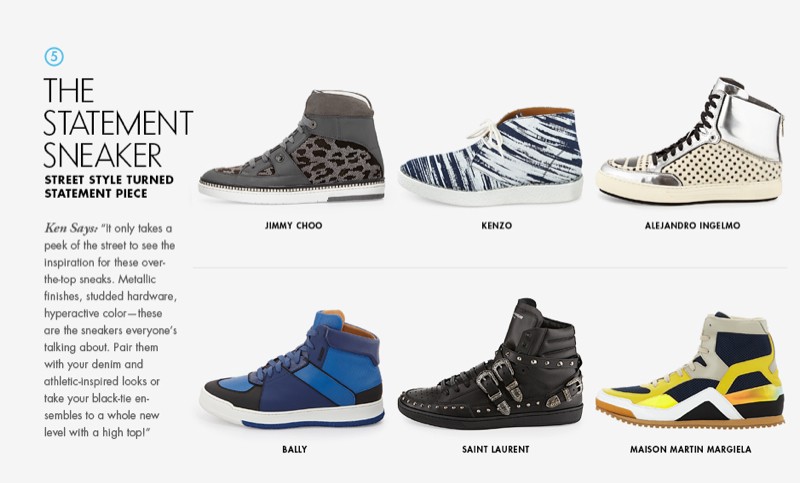Open the ALEJANDRO INGELMO brand label

692,225
